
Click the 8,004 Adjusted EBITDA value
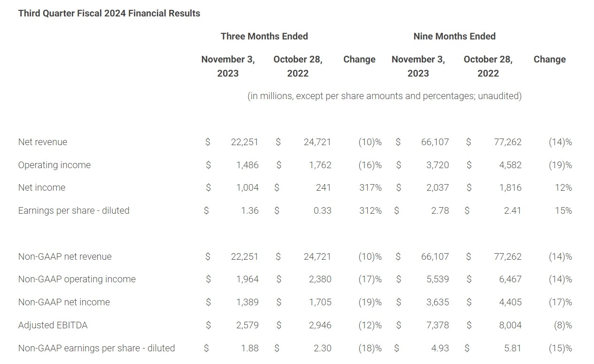[510, 325]
